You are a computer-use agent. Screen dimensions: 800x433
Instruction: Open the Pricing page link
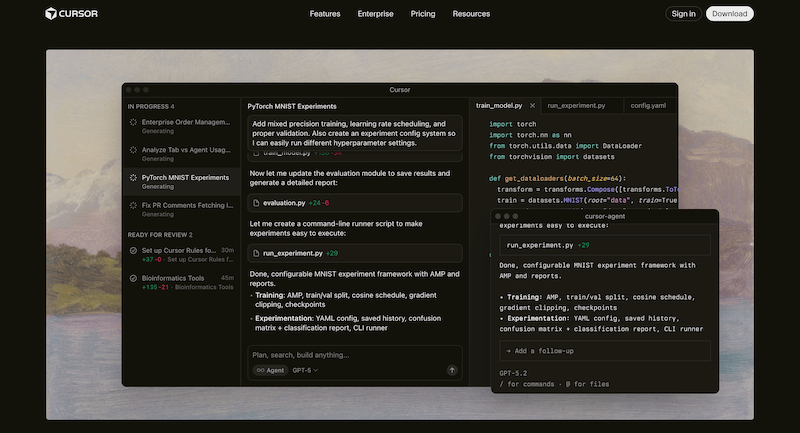click(423, 14)
